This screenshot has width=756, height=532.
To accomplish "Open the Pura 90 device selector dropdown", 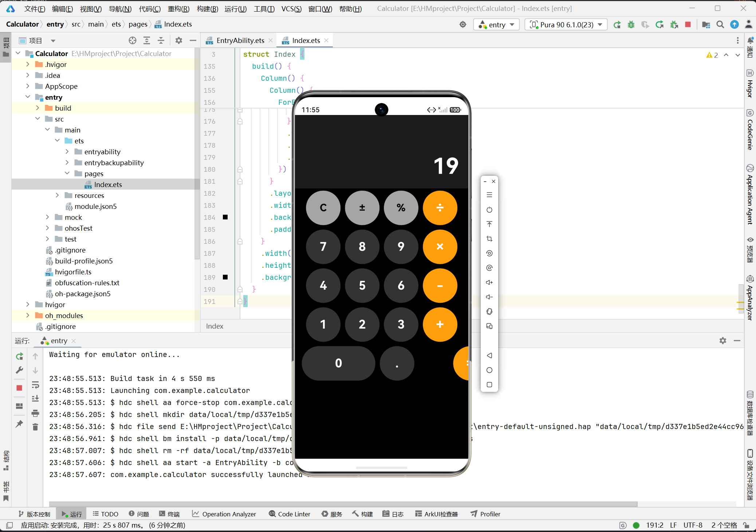I will coord(566,25).
